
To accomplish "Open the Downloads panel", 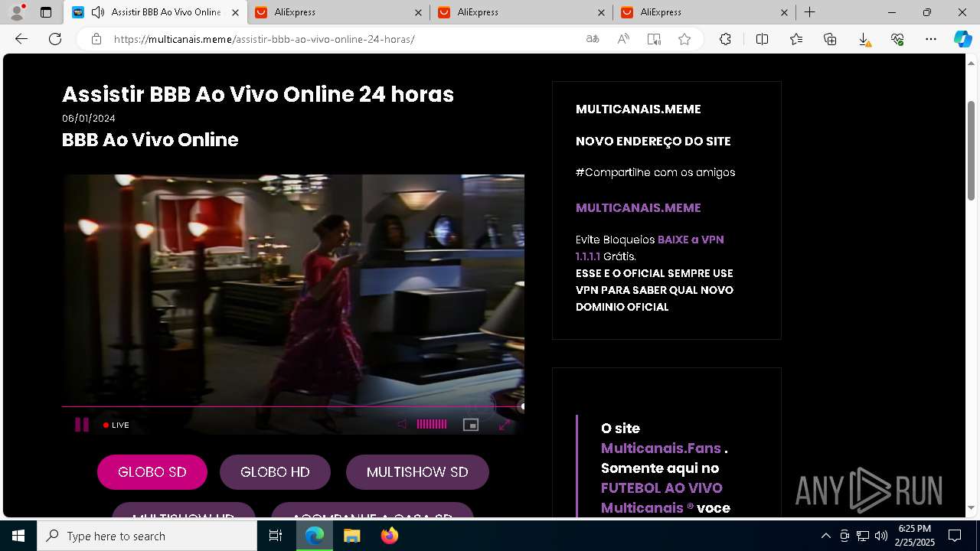I will pyautogui.click(x=864, y=39).
